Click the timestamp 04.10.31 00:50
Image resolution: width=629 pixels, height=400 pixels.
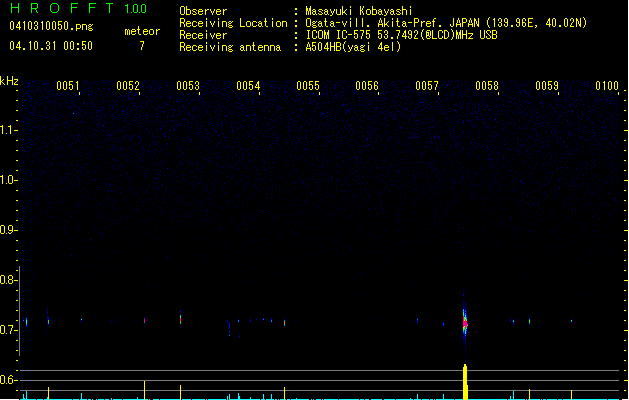click(51, 46)
